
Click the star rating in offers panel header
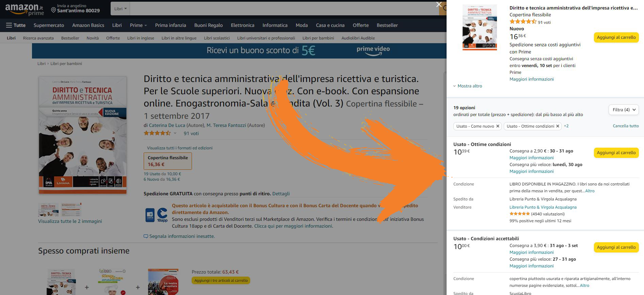pyautogui.click(x=523, y=22)
